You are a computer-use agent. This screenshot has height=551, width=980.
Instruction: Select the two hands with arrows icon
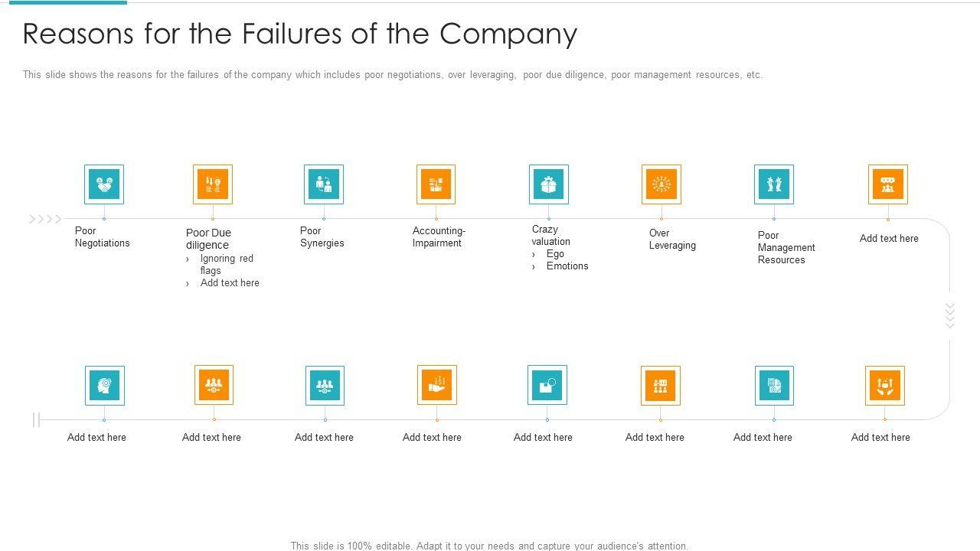click(885, 385)
